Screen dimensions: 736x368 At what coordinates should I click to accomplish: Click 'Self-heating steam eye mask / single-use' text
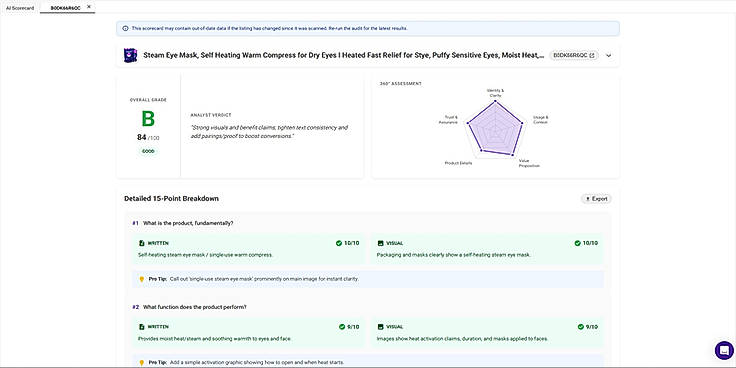tap(205, 255)
